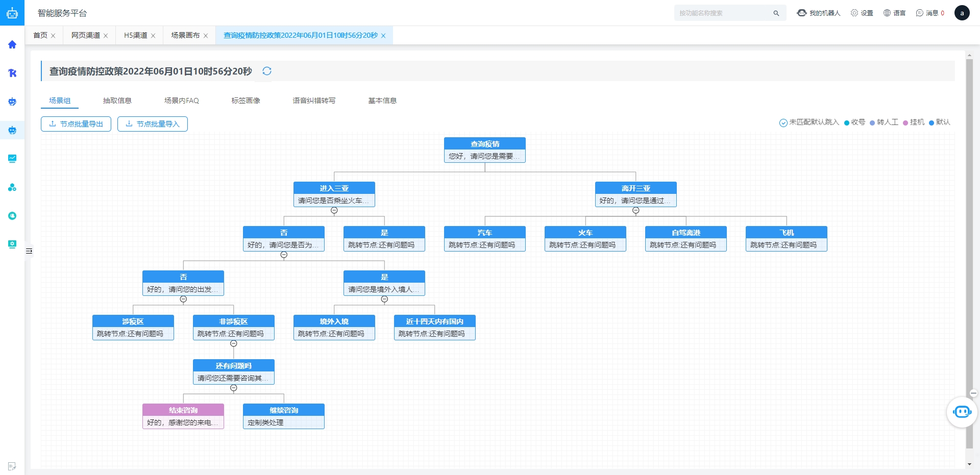Open the K-shaped sidebar icon
The image size is (980, 475).
coord(12,73)
